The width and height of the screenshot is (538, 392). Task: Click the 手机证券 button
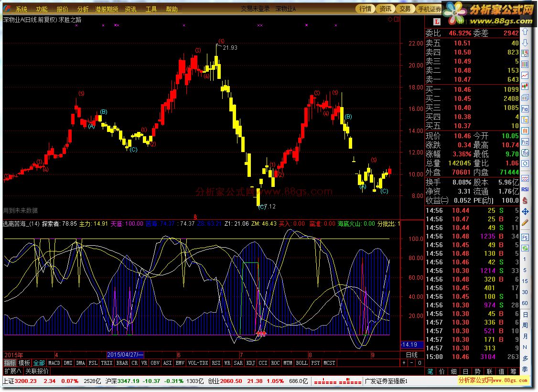(x=429, y=9)
